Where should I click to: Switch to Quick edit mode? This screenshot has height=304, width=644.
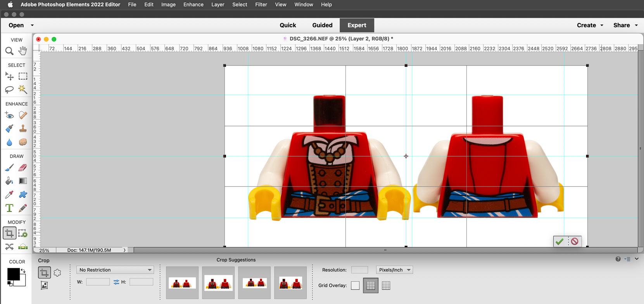tap(288, 25)
